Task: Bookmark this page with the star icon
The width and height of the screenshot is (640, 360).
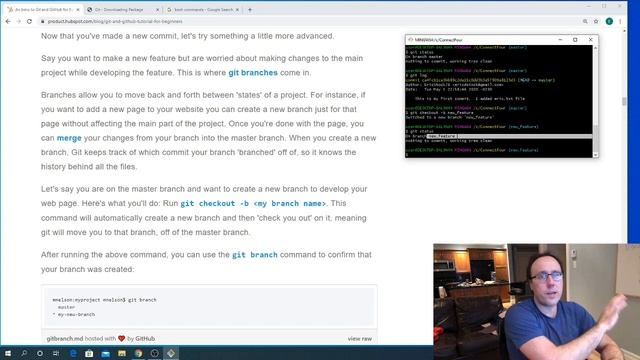Action: point(596,21)
